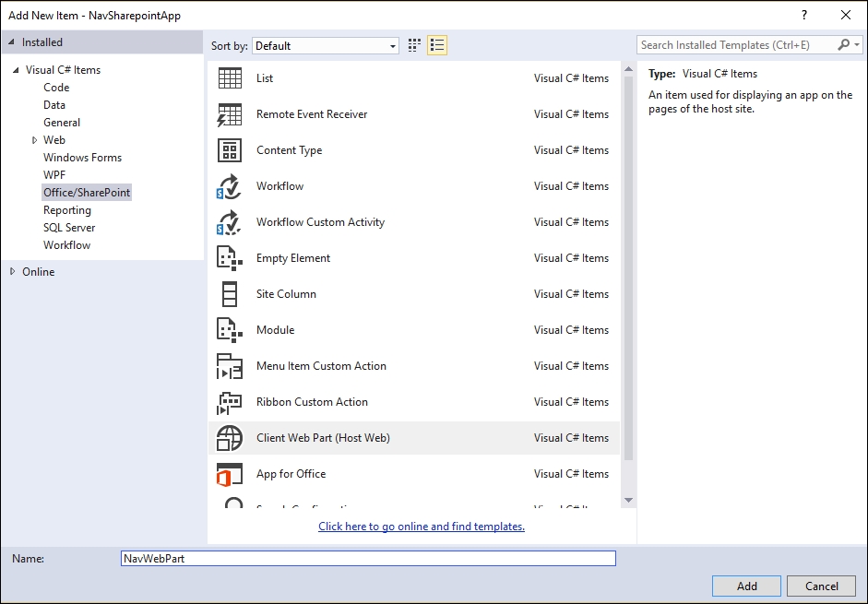Open search options dropdown arrow
868x604 pixels.
(857, 45)
